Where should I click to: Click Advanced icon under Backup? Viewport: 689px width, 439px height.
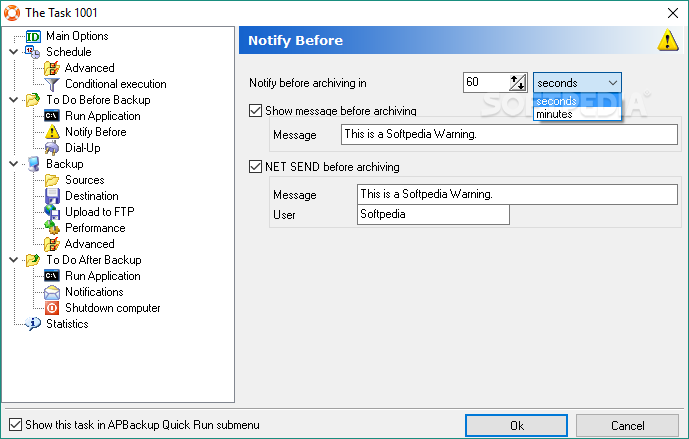(52, 244)
